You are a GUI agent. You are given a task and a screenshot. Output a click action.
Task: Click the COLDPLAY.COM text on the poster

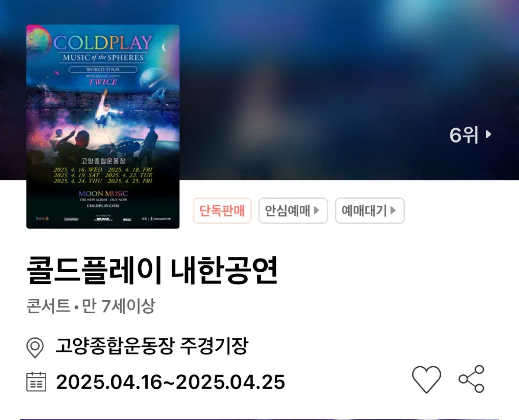click(x=103, y=206)
